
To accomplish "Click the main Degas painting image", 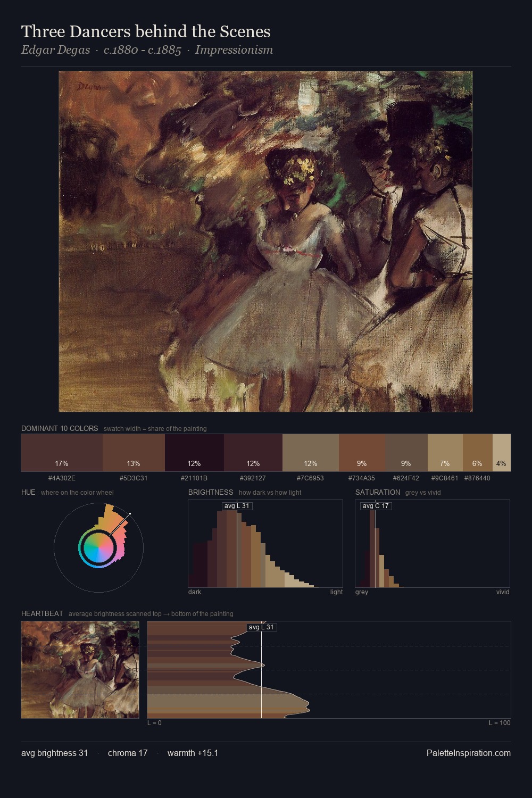I will point(265,242).
